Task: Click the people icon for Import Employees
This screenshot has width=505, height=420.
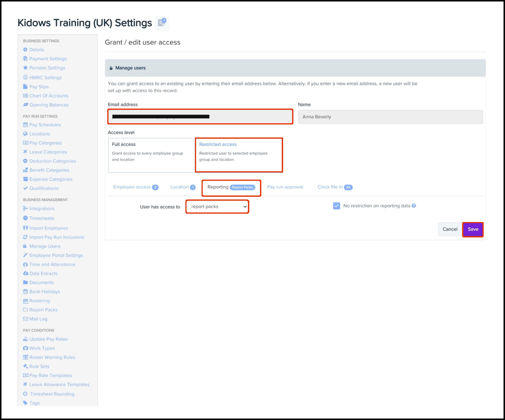Action: click(25, 228)
